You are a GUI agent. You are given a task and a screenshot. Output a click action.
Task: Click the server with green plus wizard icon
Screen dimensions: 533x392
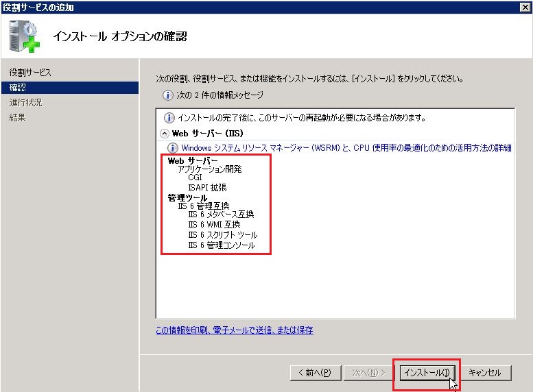tap(25, 36)
